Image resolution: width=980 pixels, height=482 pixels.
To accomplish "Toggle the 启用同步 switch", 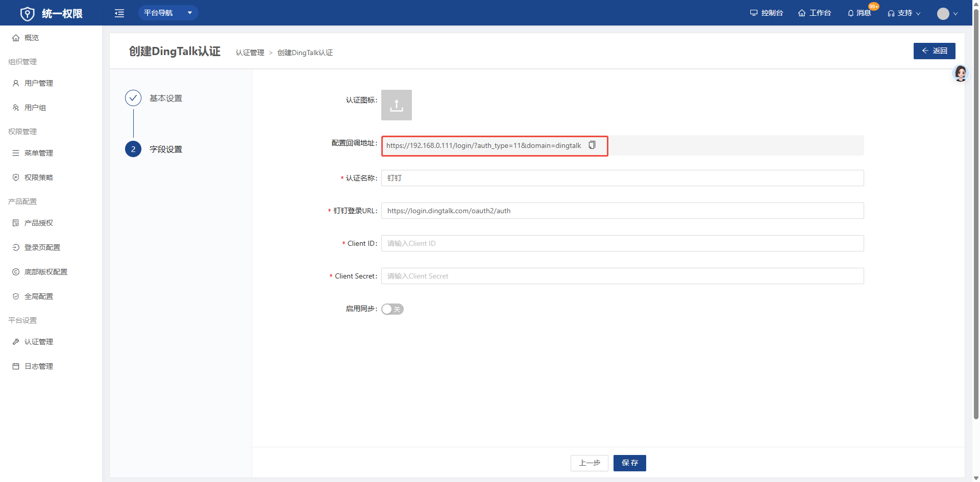I will tap(393, 309).
